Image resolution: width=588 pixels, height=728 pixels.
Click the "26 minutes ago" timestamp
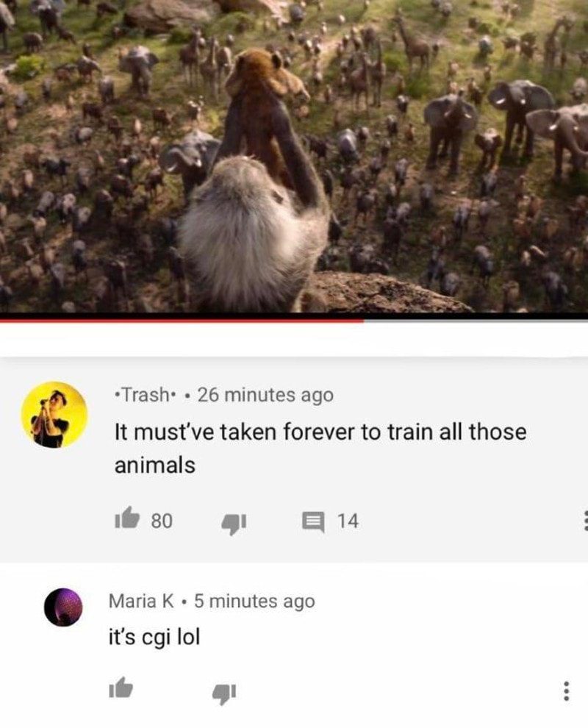pyautogui.click(x=265, y=395)
